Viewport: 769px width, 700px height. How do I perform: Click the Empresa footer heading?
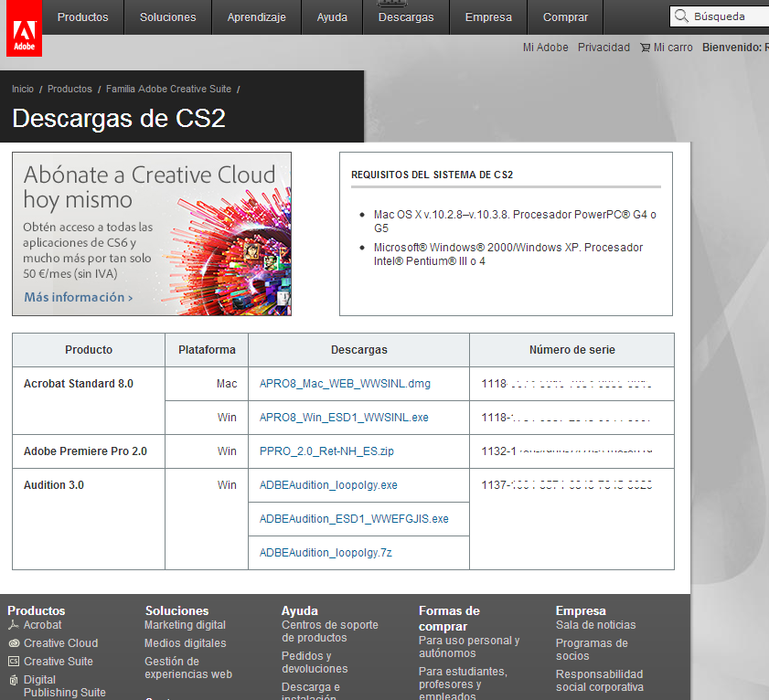pyautogui.click(x=581, y=610)
